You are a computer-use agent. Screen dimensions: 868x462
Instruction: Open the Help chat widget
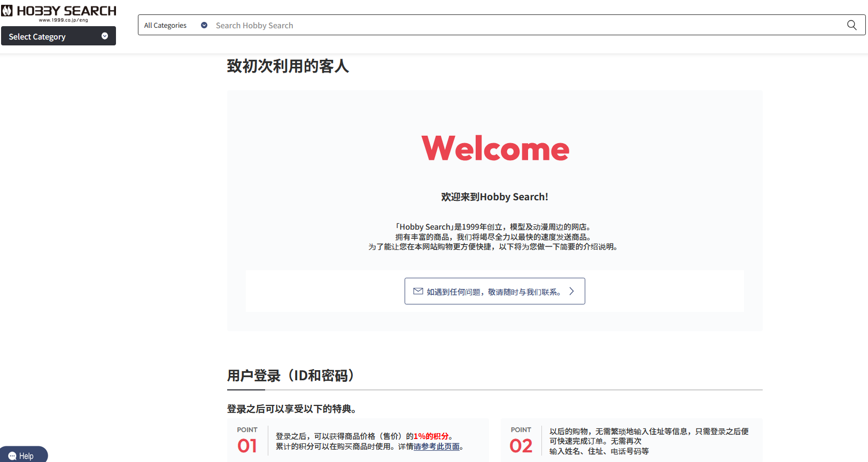(24, 455)
